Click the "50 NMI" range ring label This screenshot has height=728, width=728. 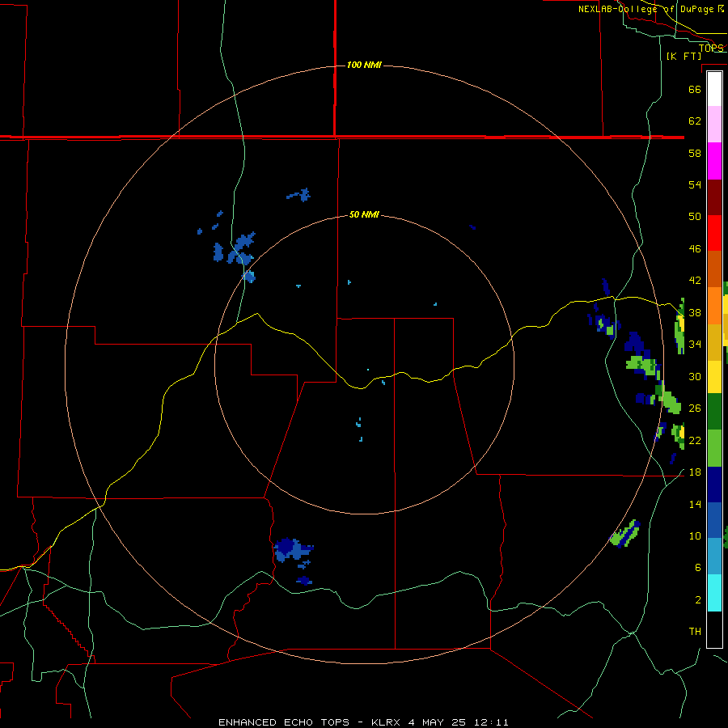coord(364,214)
